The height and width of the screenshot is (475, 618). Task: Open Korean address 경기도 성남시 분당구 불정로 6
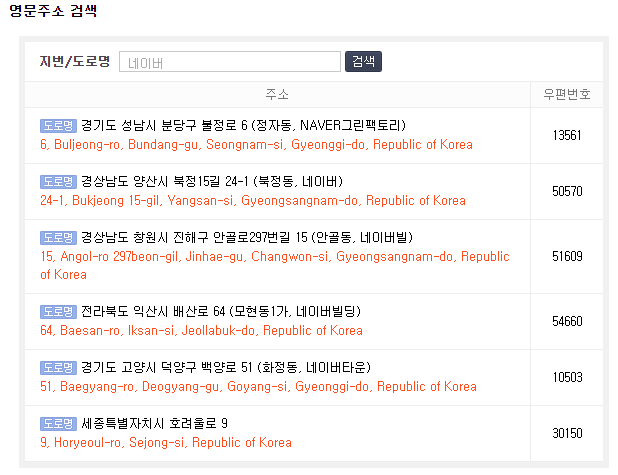tap(243, 126)
